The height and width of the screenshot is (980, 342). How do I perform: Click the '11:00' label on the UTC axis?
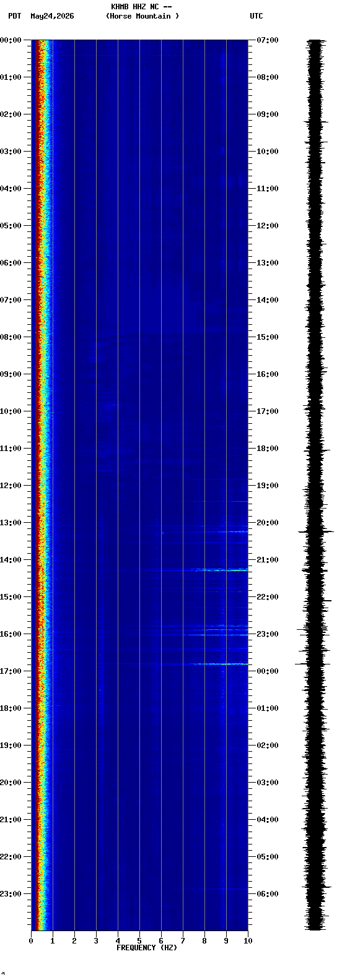[x=268, y=189]
